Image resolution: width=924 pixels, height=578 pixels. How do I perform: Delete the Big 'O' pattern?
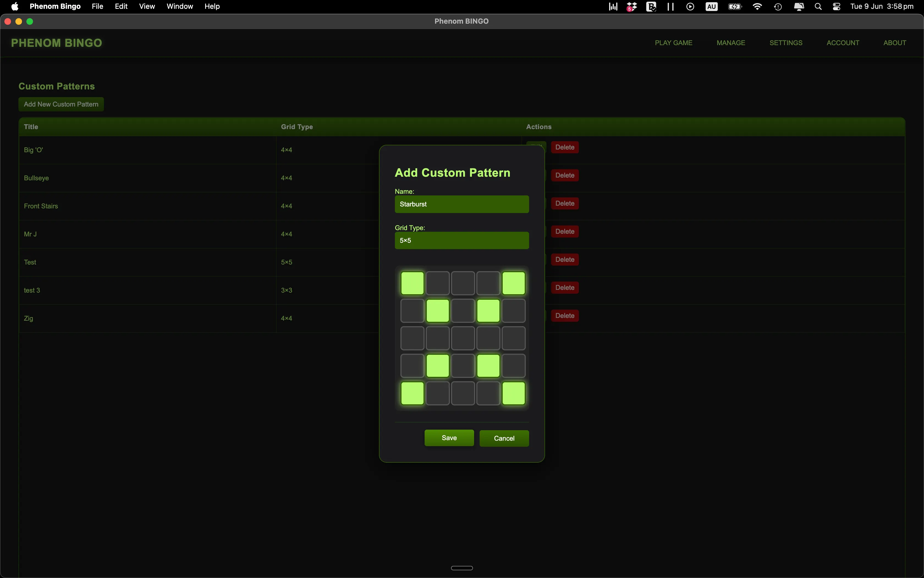[x=565, y=147]
